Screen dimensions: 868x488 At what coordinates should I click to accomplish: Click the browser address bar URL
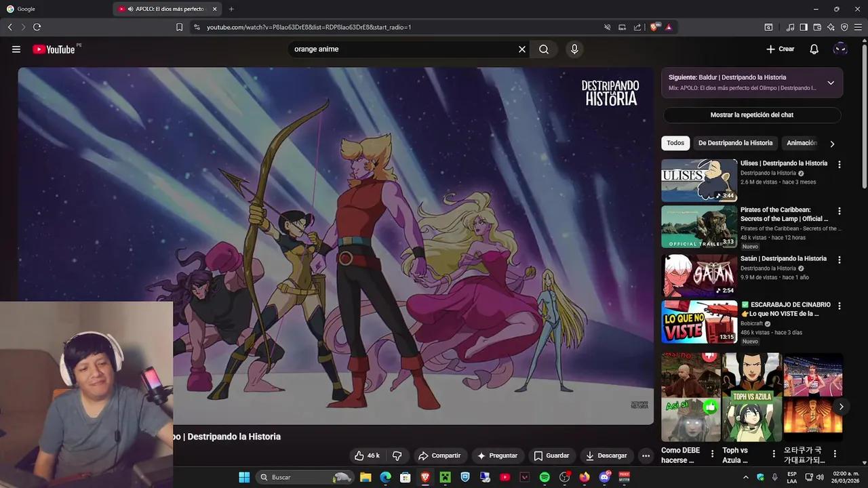coord(309,27)
